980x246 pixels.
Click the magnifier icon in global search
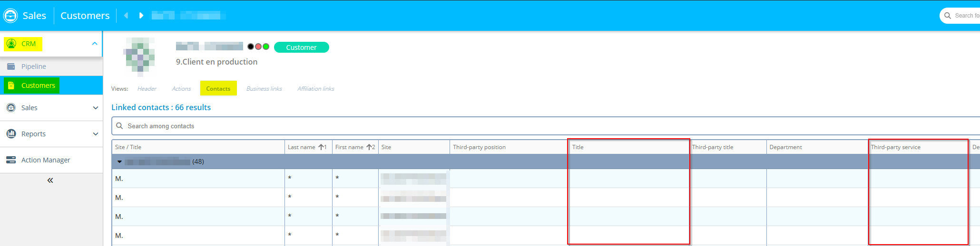point(947,16)
